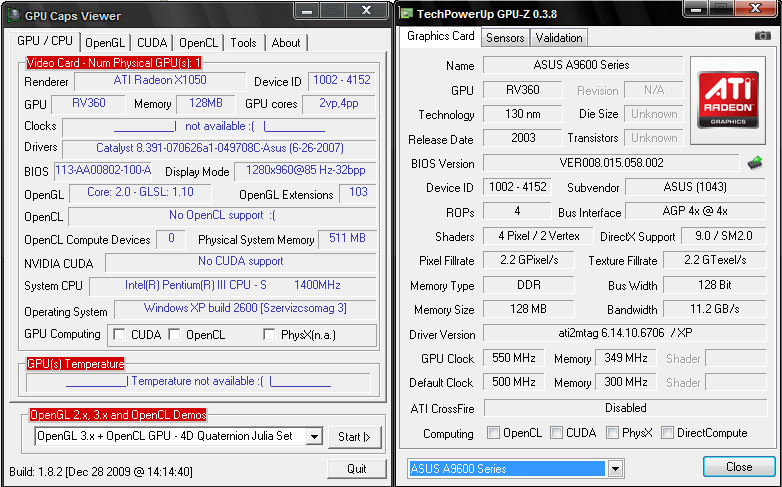782x487 pixels.
Task: Click the GPU-Z title bar icon
Action: coord(407,13)
